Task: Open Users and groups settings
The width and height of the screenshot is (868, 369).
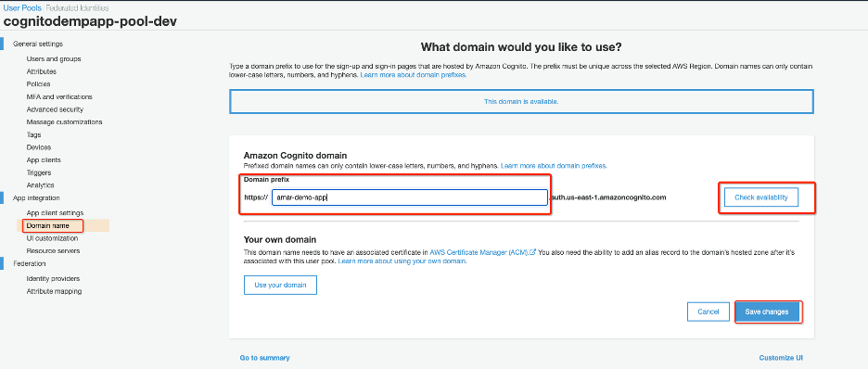Action: click(54, 58)
